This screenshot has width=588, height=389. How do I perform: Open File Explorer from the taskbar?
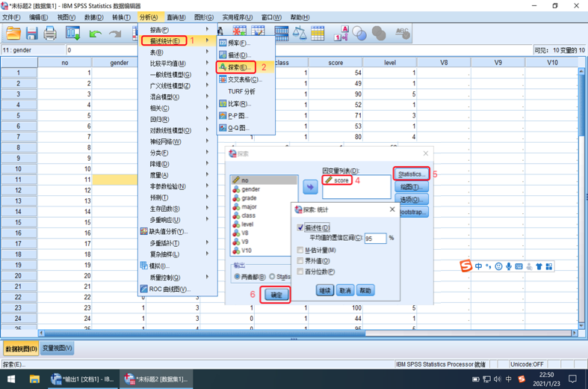(x=34, y=379)
